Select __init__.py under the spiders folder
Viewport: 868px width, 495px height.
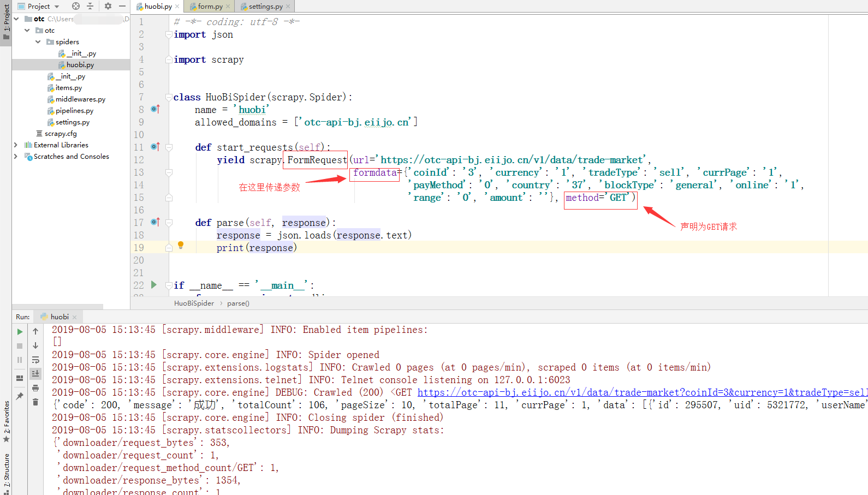pos(77,53)
